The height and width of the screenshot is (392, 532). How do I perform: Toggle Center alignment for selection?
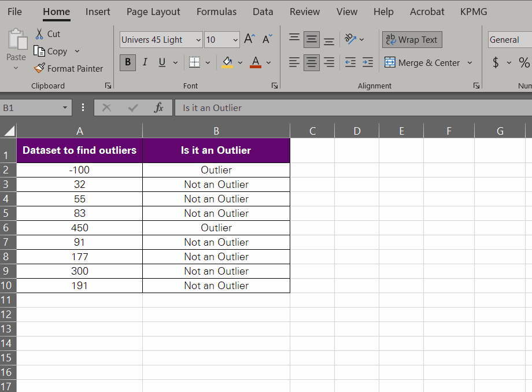(x=311, y=62)
